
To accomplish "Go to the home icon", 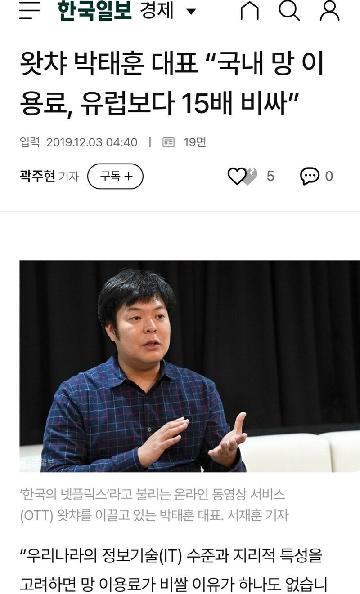I will point(250,11).
